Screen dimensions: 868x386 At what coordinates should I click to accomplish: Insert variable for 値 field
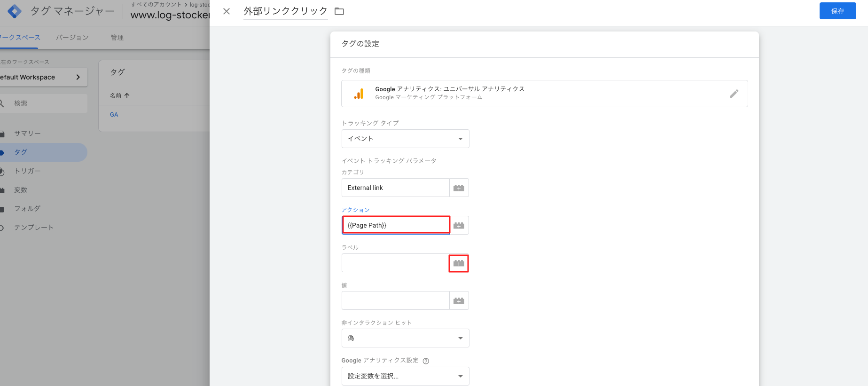click(x=459, y=300)
